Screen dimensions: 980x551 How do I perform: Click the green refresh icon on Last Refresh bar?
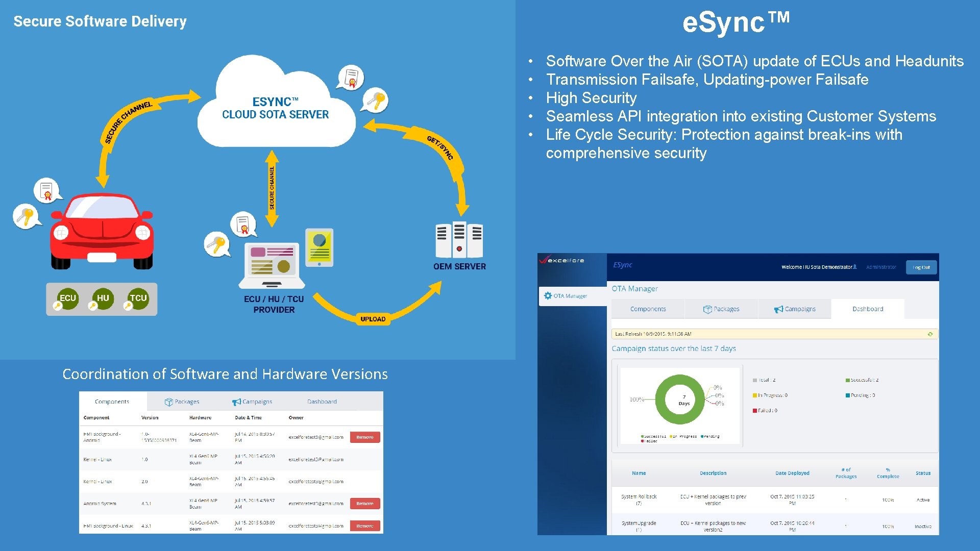pyautogui.click(x=930, y=334)
